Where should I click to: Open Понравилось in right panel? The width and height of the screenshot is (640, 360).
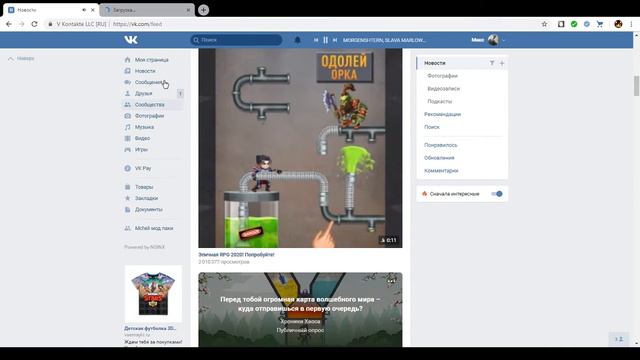pos(440,145)
